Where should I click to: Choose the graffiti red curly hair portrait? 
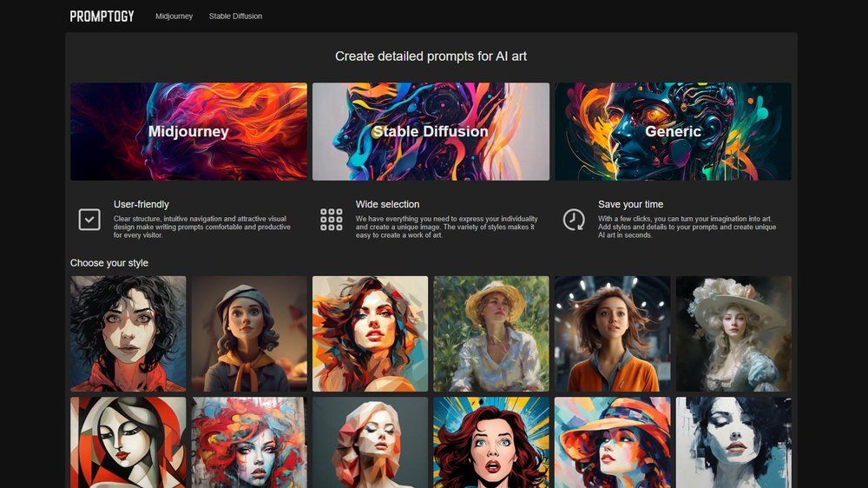point(249,443)
